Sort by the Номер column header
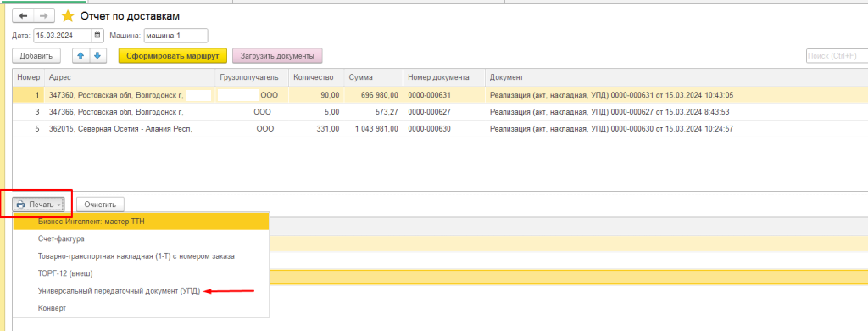The height and width of the screenshot is (331, 868). (x=29, y=77)
